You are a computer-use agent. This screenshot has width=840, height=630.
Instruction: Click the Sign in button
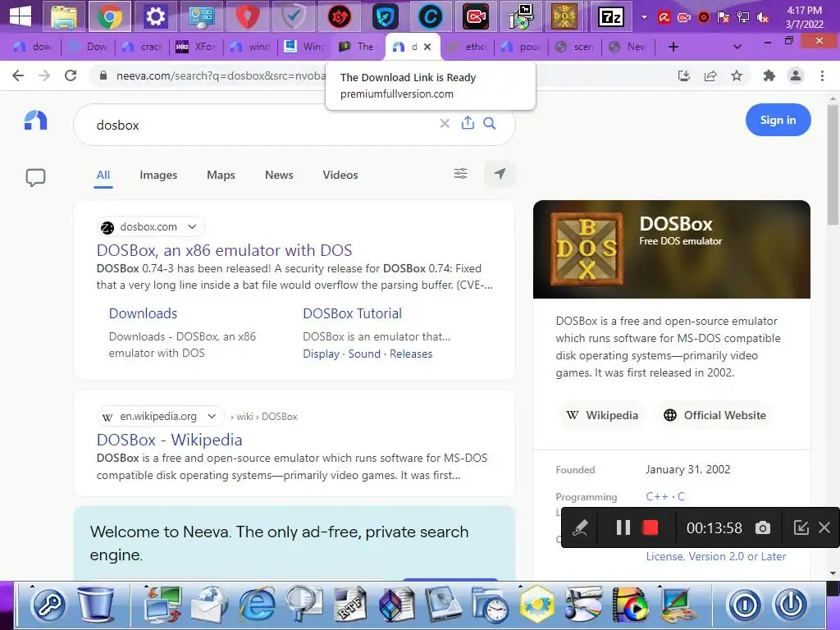coord(778,120)
